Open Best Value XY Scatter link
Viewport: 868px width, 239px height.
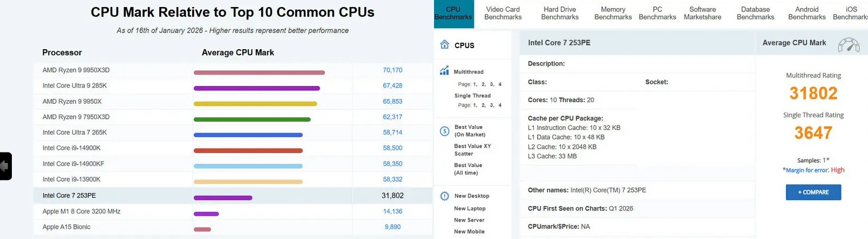coord(472,150)
